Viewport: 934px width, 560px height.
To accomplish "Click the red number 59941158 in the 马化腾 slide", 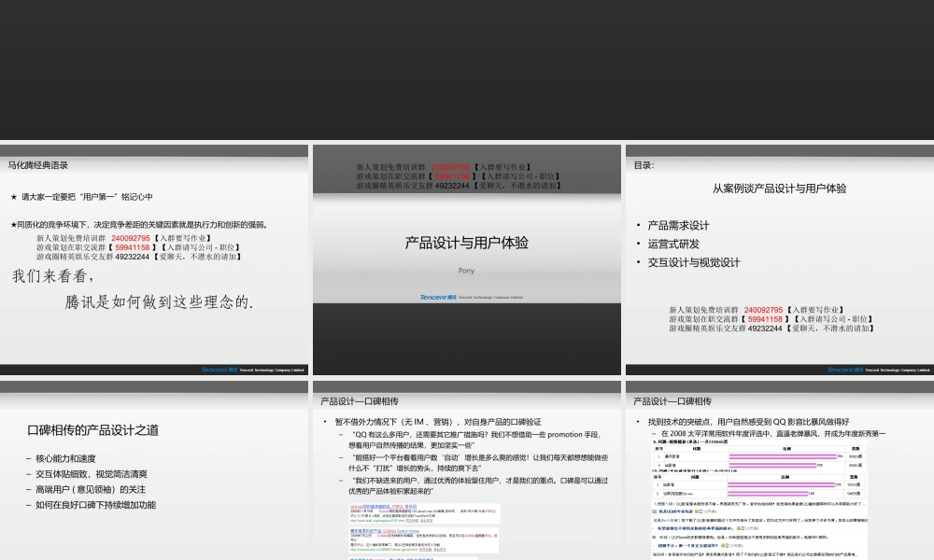I will [133, 247].
